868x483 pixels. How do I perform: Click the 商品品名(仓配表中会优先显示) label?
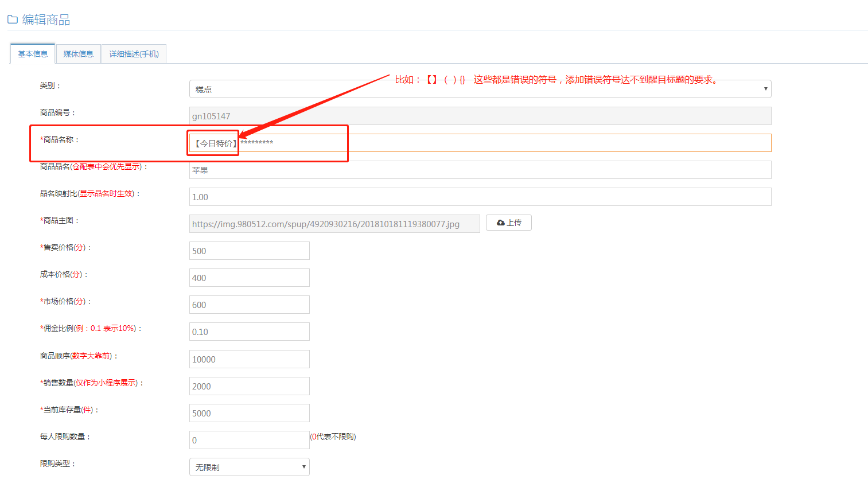pos(94,166)
